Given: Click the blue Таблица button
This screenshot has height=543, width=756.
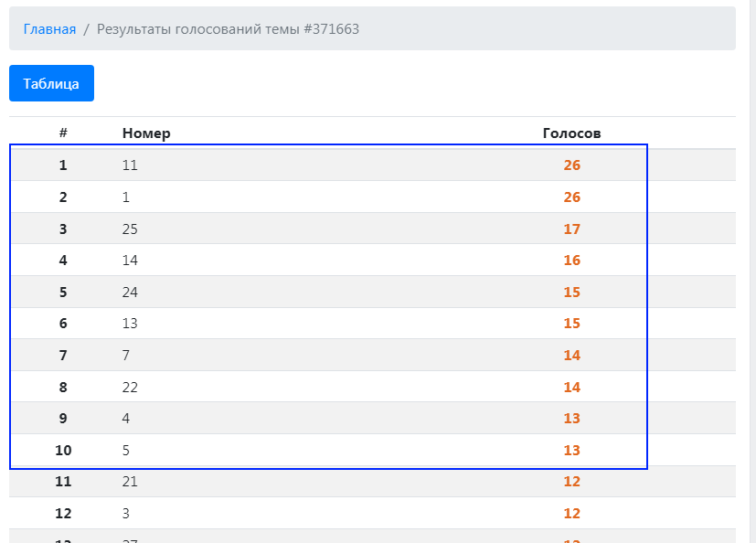Looking at the screenshot, I should pyautogui.click(x=51, y=84).
